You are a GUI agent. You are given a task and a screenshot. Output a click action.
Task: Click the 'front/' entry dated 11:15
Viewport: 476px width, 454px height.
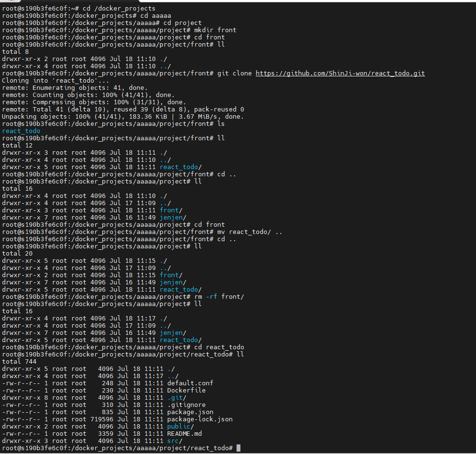click(x=171, y=275)
